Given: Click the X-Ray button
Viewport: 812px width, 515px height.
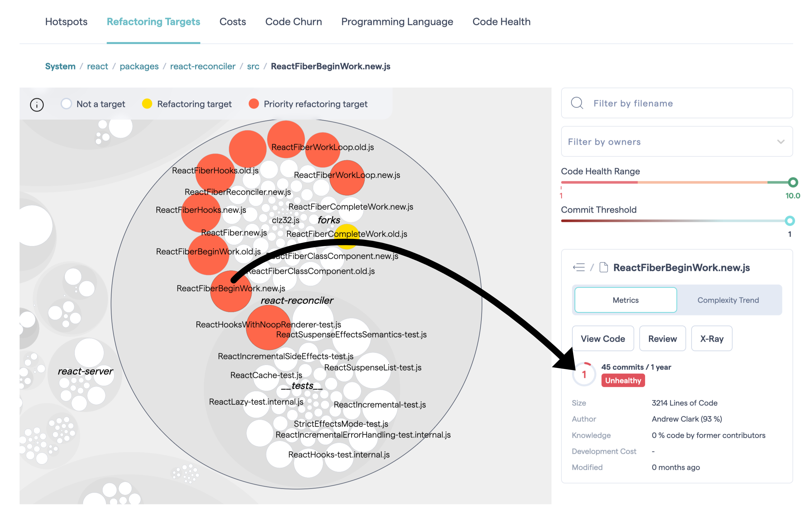Looking at the screenshot, I should [711, 339].
